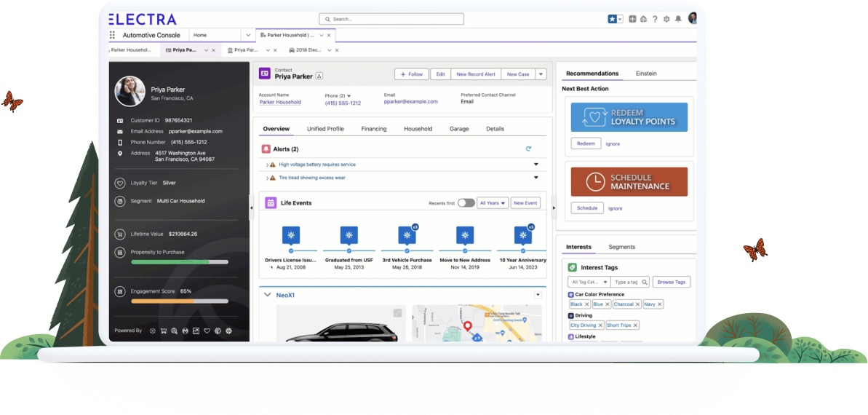Refresh the Alerts list
The image size is (868, 415).
[x=528, y=149]
